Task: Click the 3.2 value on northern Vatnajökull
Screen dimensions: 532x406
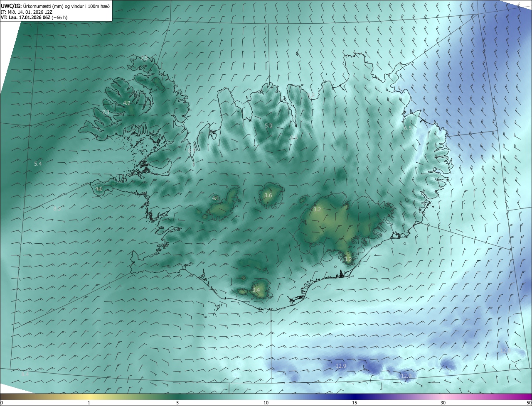Action: 317,210
